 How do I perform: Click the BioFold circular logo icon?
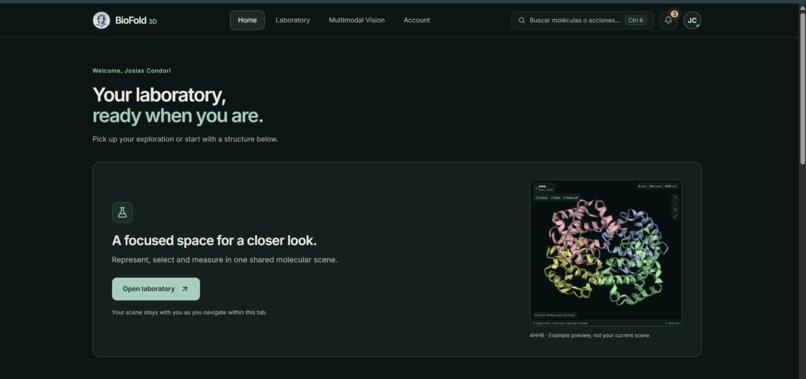tap(101, 20)
